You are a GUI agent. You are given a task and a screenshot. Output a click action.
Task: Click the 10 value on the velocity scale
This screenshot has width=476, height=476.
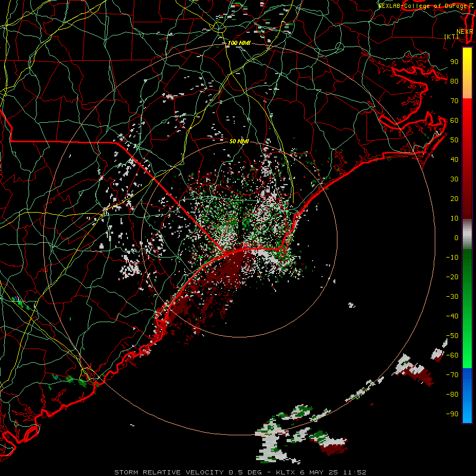pos(454,218)
